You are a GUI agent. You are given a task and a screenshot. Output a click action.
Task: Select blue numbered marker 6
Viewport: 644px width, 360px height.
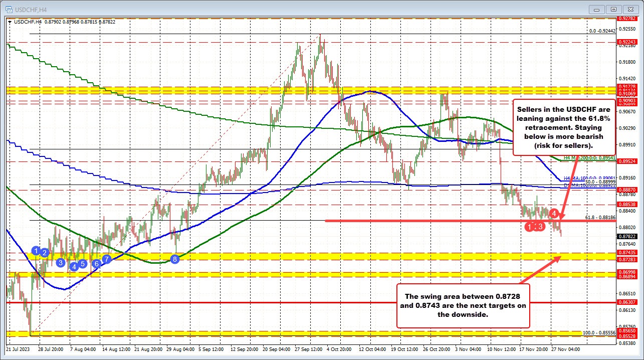(x=96, y=264)
